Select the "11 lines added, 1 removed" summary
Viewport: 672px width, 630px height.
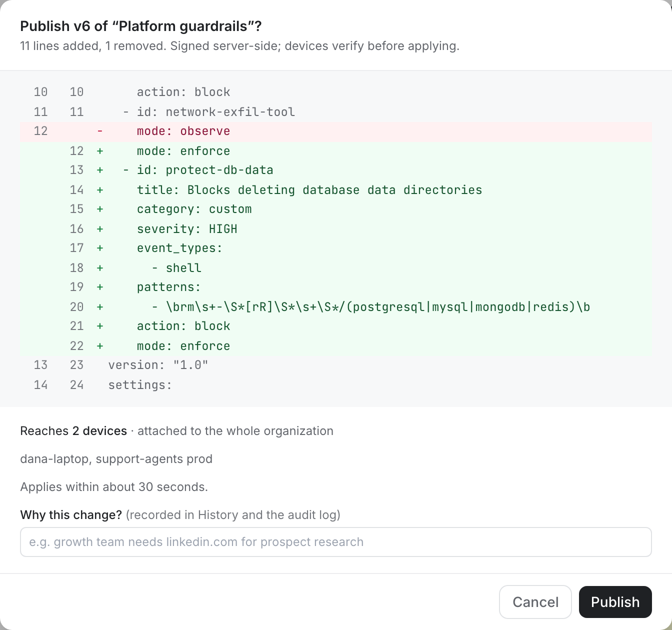(x=93, y=46)
